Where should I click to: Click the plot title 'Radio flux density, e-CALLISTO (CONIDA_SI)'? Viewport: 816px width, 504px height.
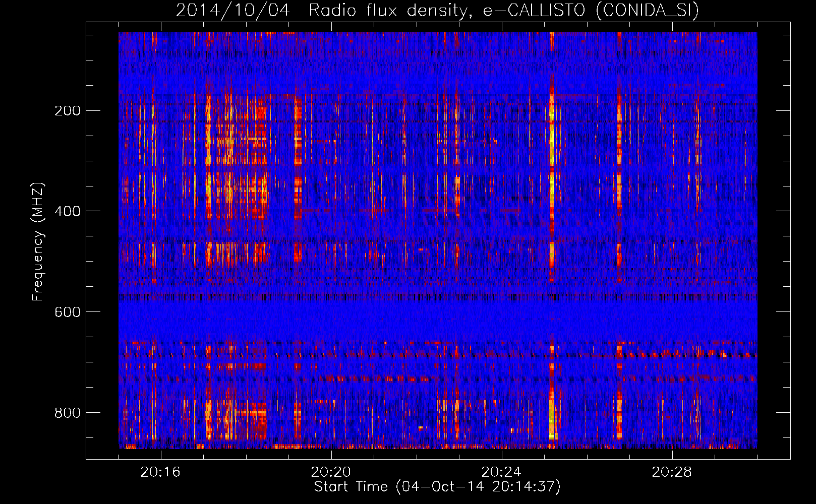point(504,10)
